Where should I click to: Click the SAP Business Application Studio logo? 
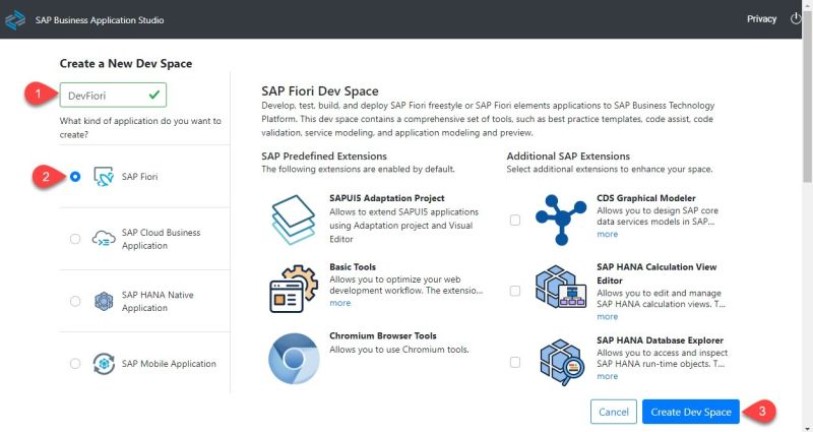15,20
